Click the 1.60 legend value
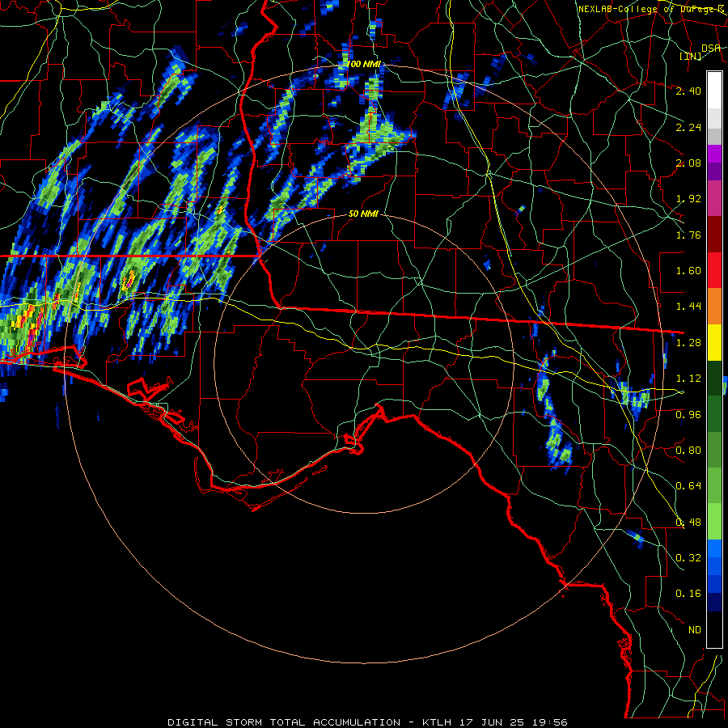This screenshot has height=728, width=728. coord(688,271)
